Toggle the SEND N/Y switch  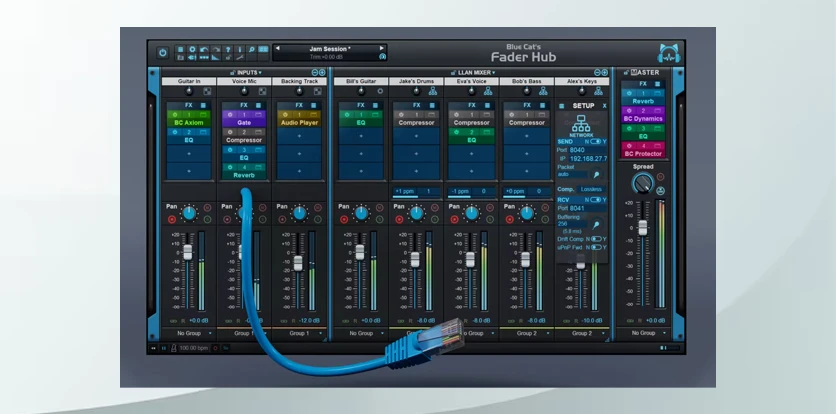point(596,141)
